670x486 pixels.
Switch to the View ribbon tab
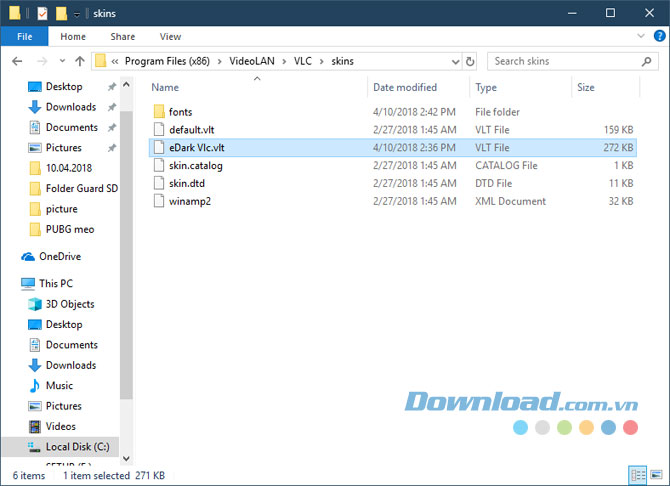(x=170, y=37)
